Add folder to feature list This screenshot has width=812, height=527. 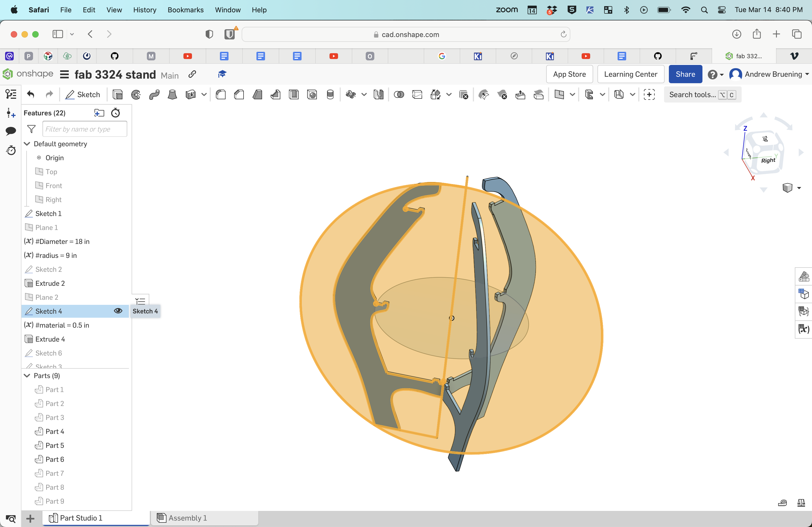(x=99, y=113)
